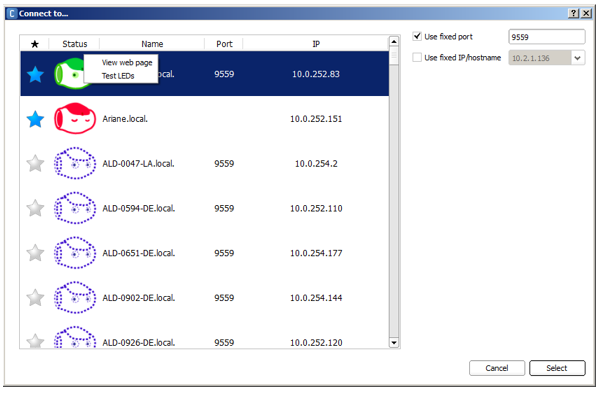Uncheck the Use fixed port checkbox
This screenshot has height=394, width=598.
pyautogui.click(x=417, y=37)
